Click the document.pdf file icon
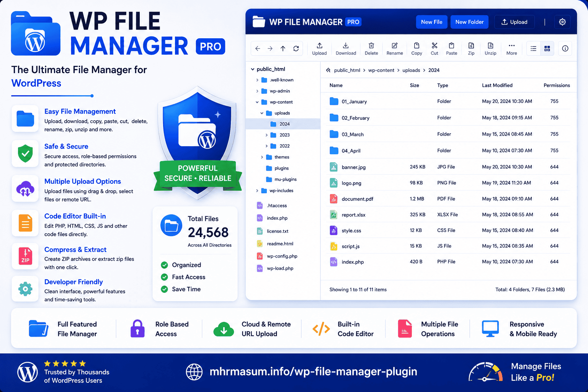 pyautogui.click(x=334, y=199)
